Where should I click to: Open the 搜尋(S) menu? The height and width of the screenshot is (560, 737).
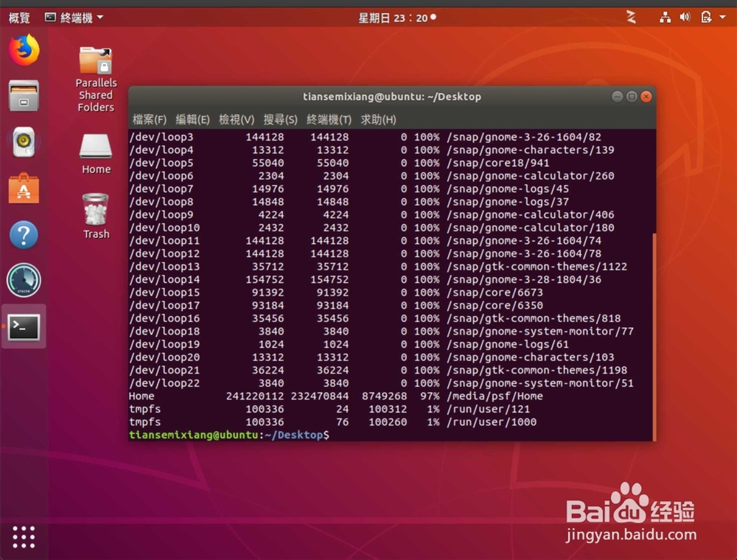tap(280, 119)
